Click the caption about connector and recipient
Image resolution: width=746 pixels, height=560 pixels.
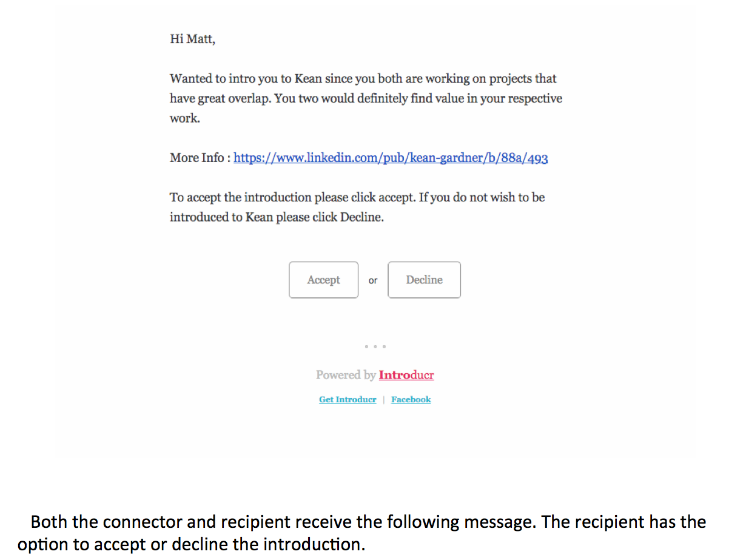[364, 533]
